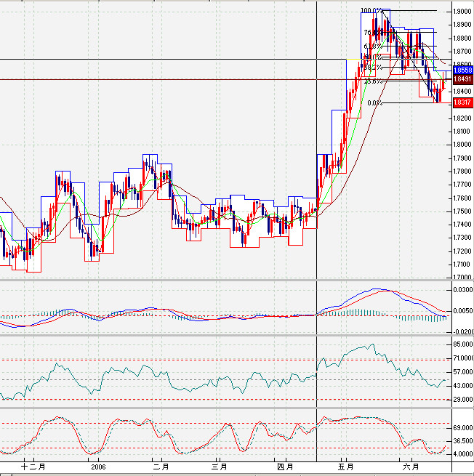This screenshot has height=476, width=474.
Task: Click the 85.000 RSI axis value
Action: pos(462,343)
